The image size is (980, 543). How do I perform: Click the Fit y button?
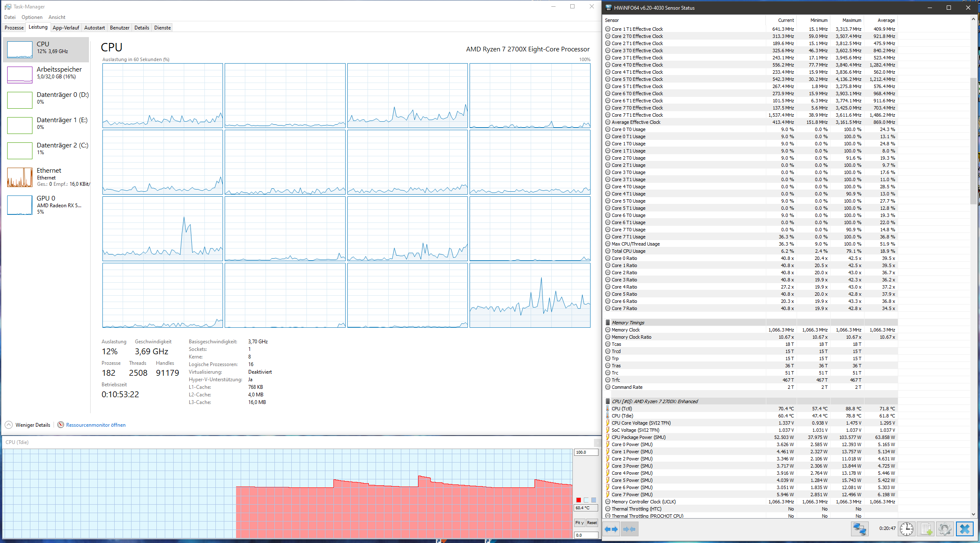click(580, 523)
